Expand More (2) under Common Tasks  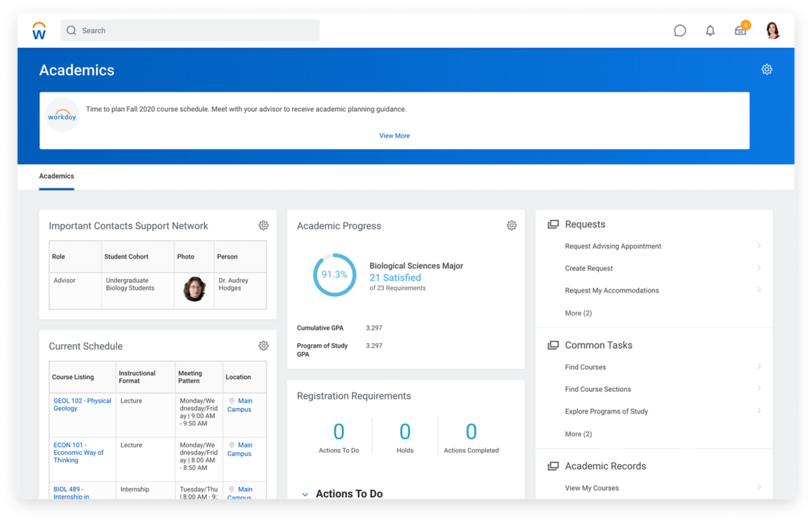click(x=578, y=434)
